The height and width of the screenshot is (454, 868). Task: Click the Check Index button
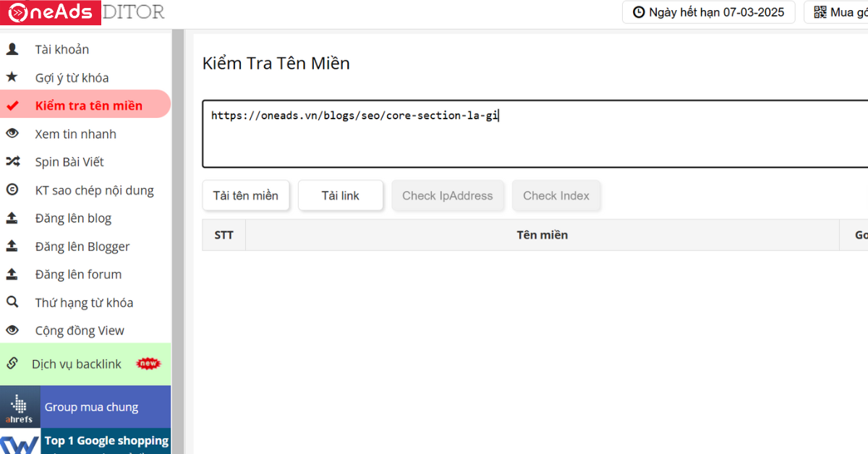click(x=556, y=196)
